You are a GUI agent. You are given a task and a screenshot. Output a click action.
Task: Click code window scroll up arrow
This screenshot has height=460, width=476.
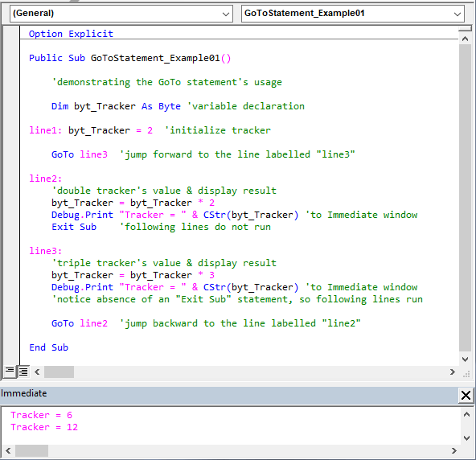[465, 39]
